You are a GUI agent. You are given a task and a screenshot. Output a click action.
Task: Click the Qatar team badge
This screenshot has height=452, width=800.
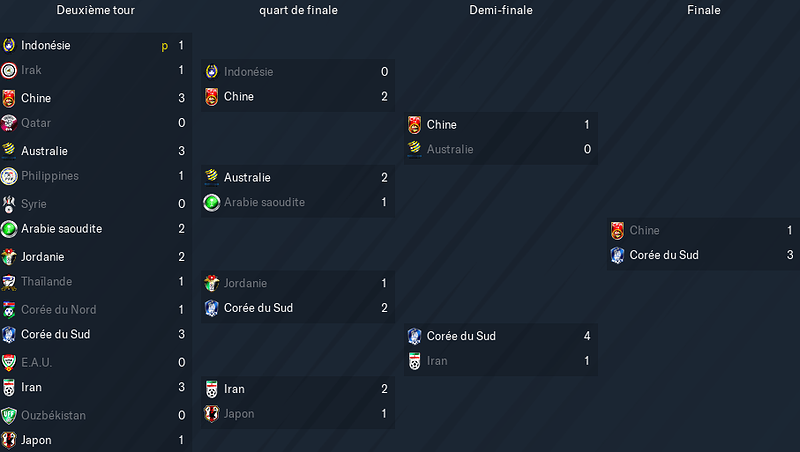9,123
